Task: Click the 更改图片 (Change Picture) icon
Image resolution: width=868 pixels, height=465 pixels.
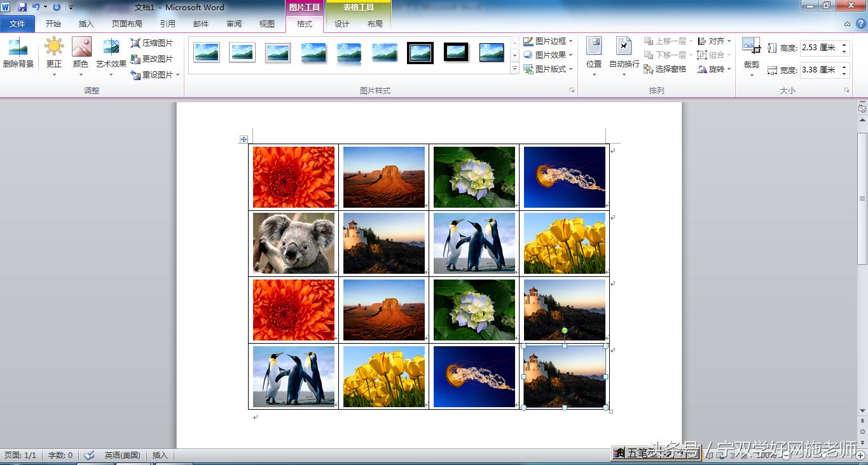Action: click(x=153, y=58)
